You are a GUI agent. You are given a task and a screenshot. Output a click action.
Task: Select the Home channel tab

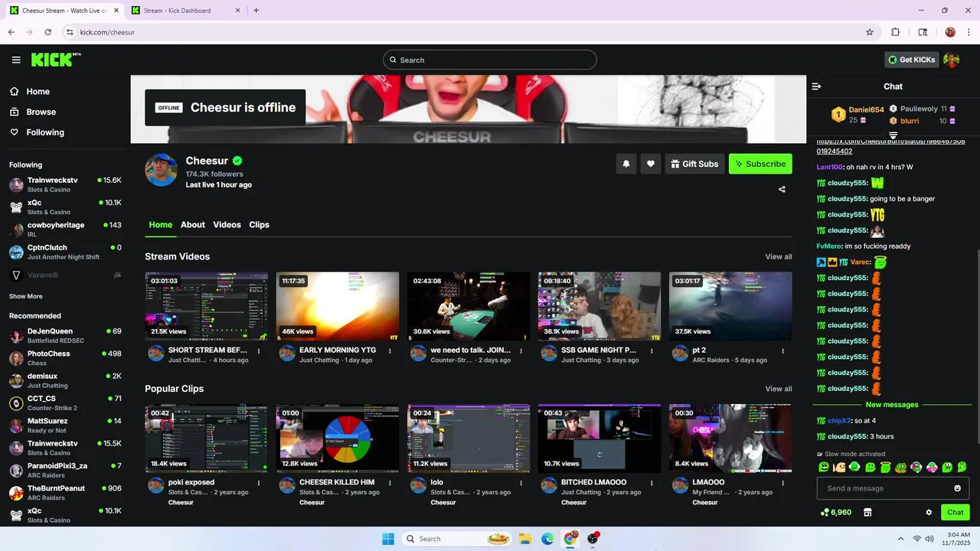coord(161,224)
